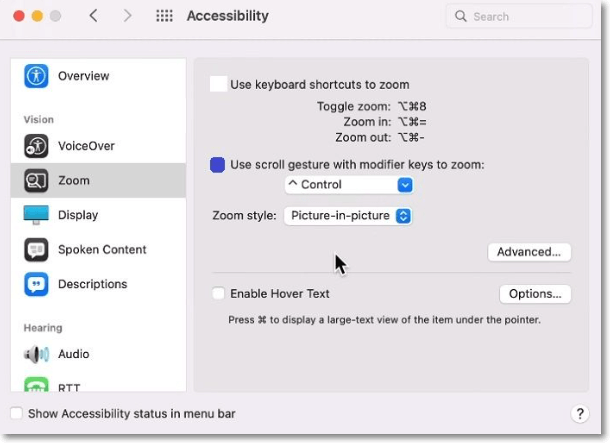This screenshot has width=610, height=443.
Task: Click the Zoom magnifier icon
Action: coord(37,181)
